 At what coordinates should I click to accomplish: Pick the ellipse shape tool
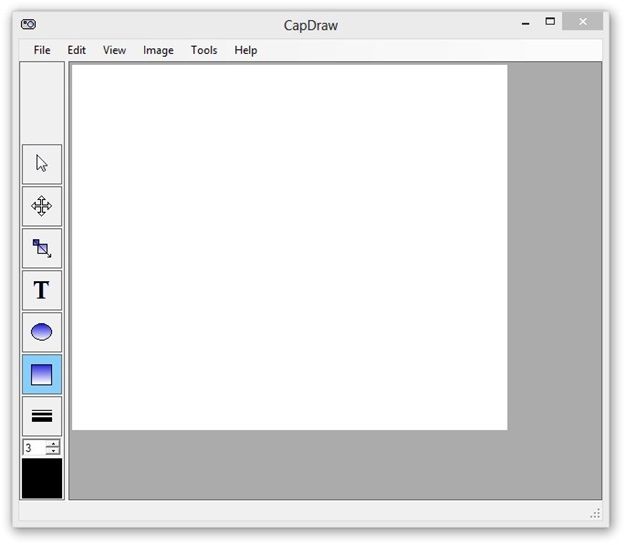click(x=42, y=332)
